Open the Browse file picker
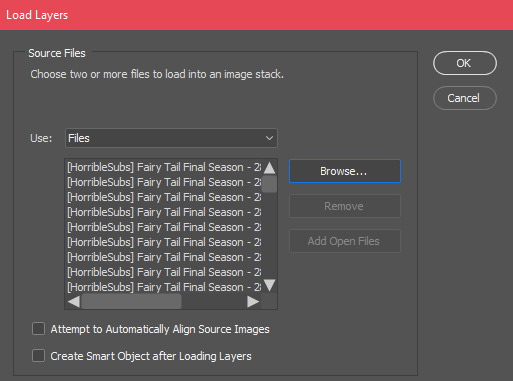The image size is (513, 381). pyautogui.click(x=345, y=171)
